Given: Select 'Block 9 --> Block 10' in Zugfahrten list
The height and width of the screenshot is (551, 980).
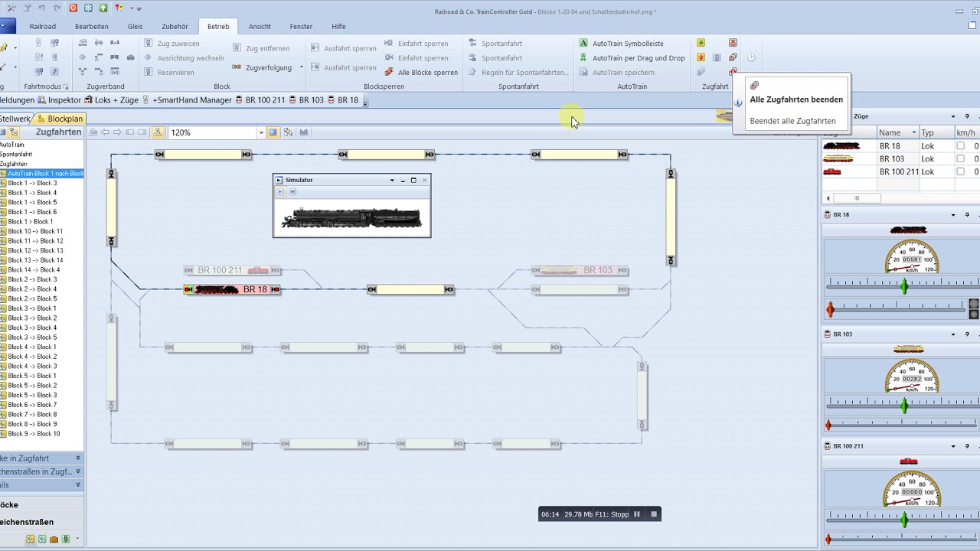Looking at the screenshot, I should (x=34, y=434).
